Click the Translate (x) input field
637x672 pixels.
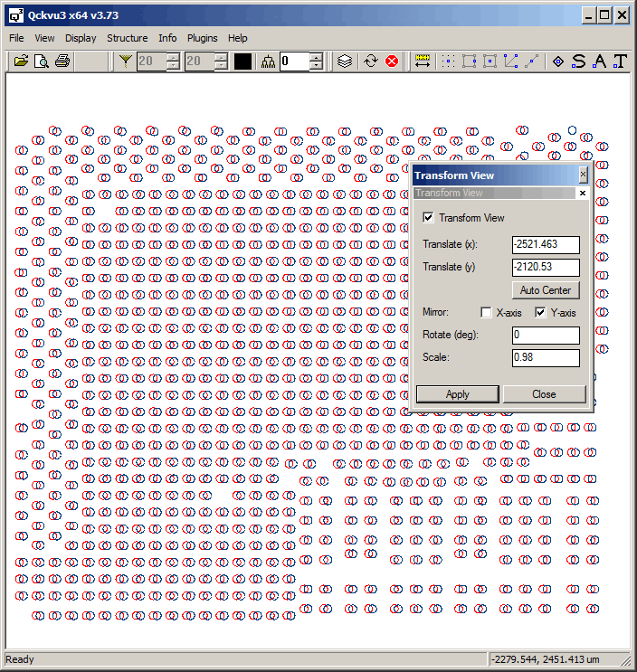546,245
